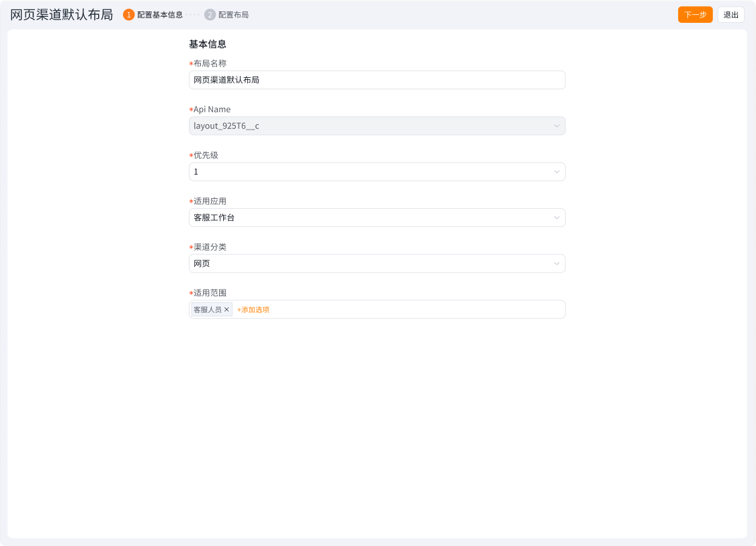The height and width of the screenshot is (546, 756).
Task: Click the chevron arrow in 渠道分类 field
Action: click(x=556, y=263)
